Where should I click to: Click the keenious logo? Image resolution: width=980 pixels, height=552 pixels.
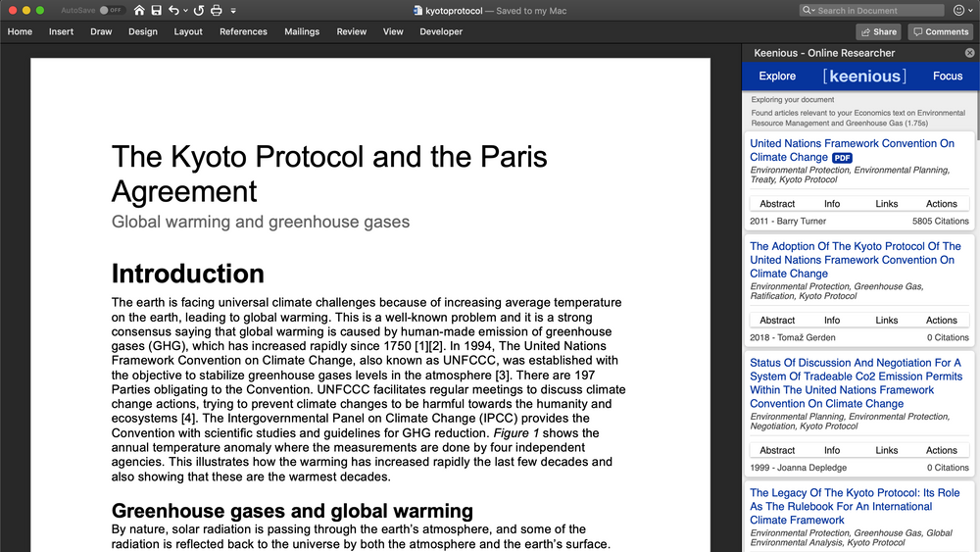pyautogui.click(x=864, y=76)
